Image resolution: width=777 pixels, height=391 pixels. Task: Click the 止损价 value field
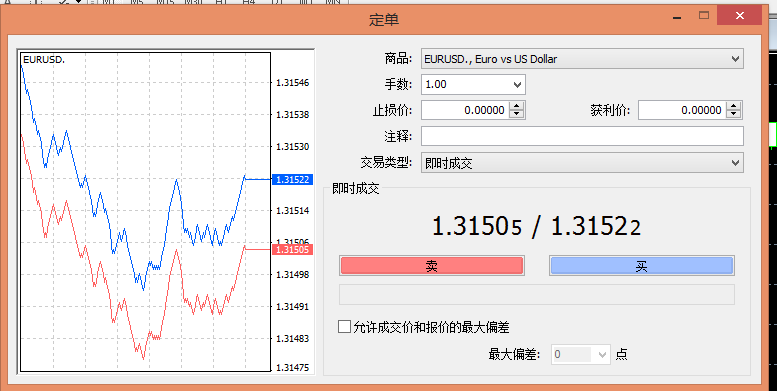click(x=466, y=110)
